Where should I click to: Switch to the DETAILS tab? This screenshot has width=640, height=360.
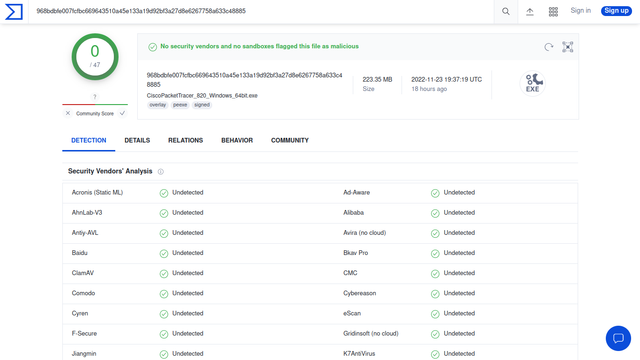click(x=137, y=140)
